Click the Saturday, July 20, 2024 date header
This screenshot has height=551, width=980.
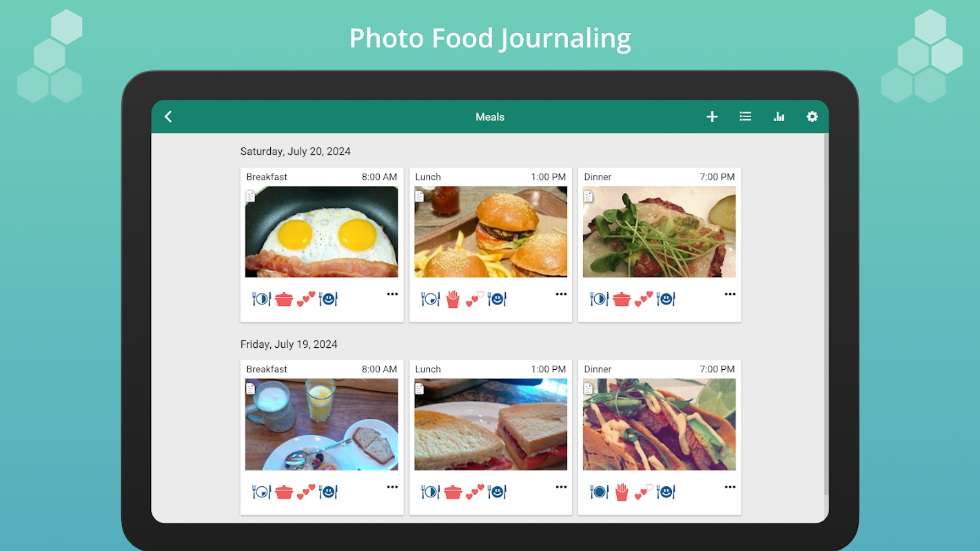point(296,152)
